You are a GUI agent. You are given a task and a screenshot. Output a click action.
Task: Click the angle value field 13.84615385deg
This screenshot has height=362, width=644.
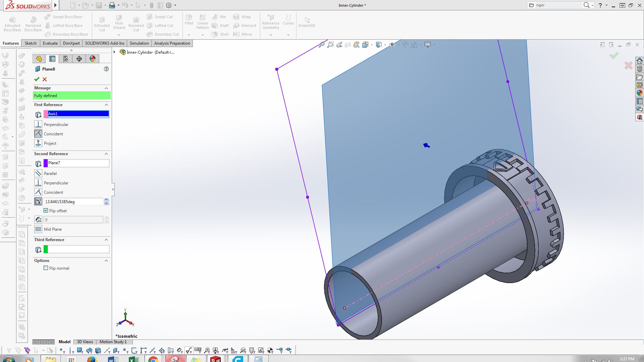pyautogui.click(x=73, y=201)
